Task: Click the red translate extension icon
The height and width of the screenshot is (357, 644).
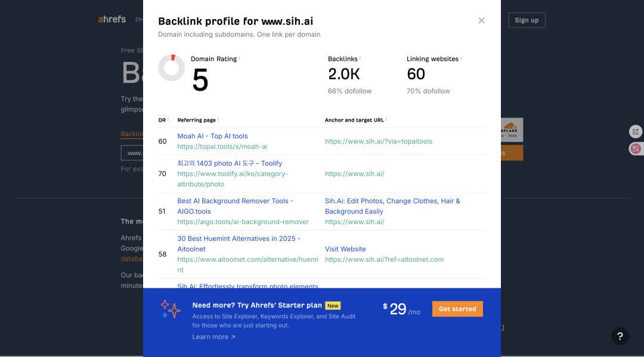Action: 636,148
